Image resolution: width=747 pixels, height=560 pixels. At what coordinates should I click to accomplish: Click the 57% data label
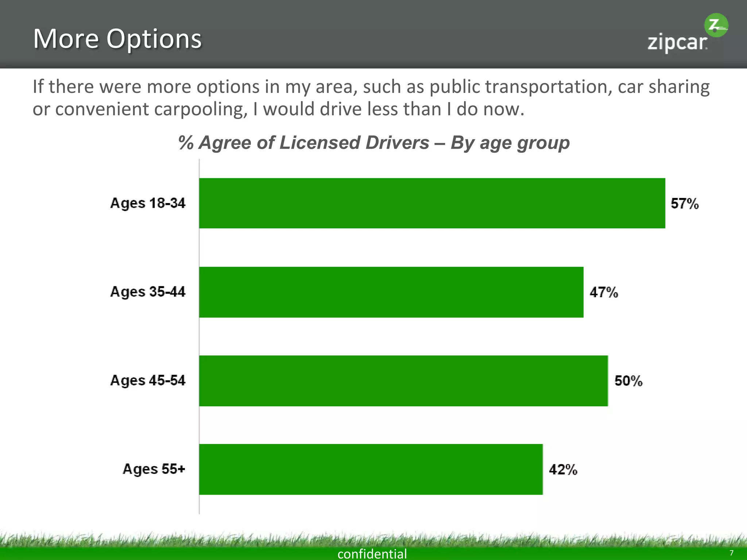click(x=685, y=204)
